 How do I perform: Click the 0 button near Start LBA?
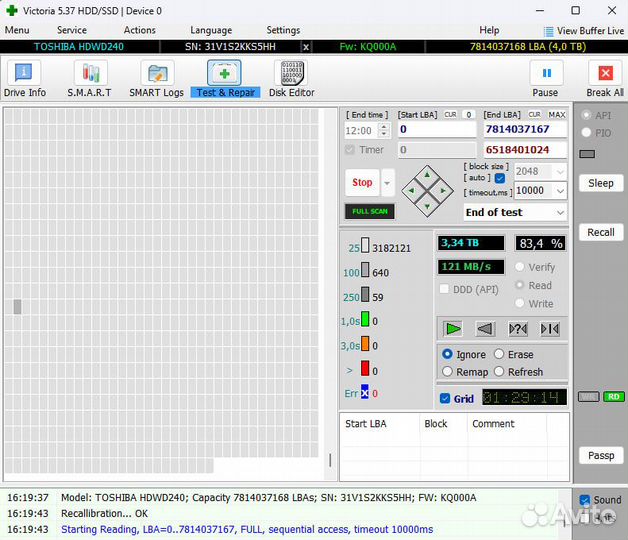469,115
